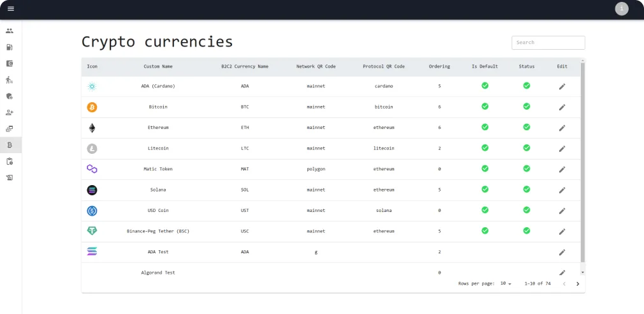Click the ADA Test row's striped logo

(92, 251)
